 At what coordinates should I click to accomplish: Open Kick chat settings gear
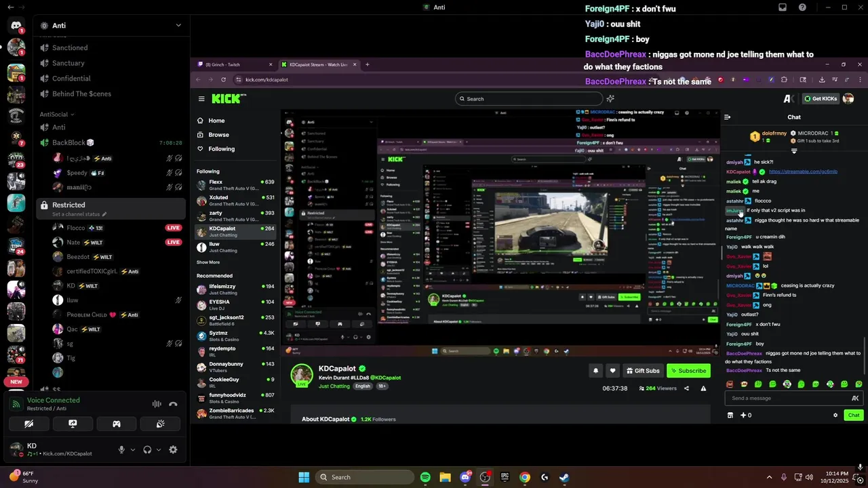pyautogui.click(x=835, y=415)
